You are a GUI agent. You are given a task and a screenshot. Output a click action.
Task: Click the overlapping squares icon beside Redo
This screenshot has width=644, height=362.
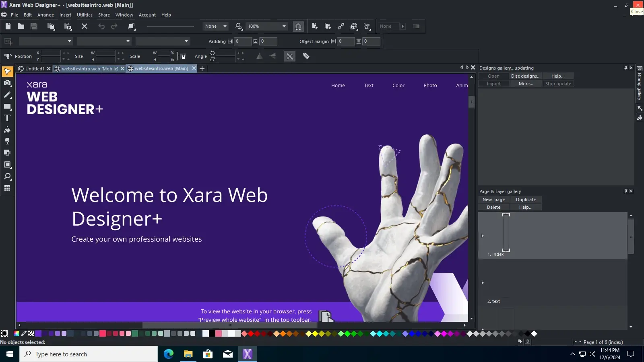click(132, 26)
